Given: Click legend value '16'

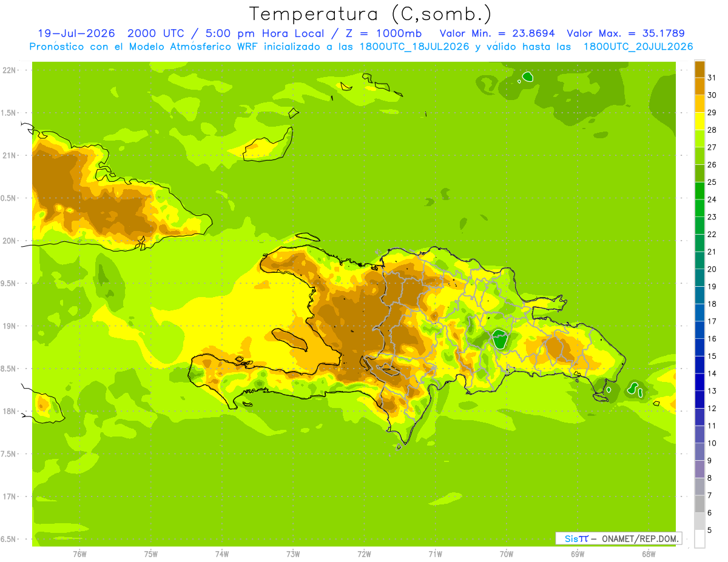Looking at the screenshot, I should tap(712, 339).
